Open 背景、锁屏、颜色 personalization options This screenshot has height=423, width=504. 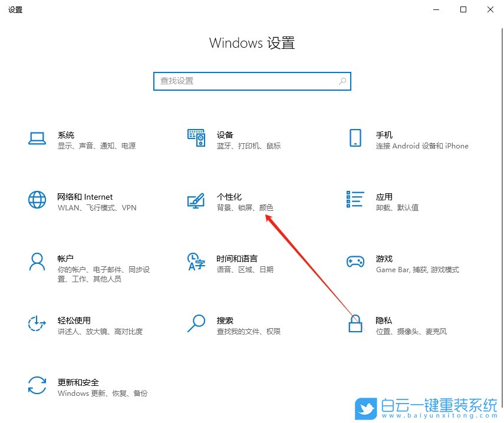(x=245, y=207)
